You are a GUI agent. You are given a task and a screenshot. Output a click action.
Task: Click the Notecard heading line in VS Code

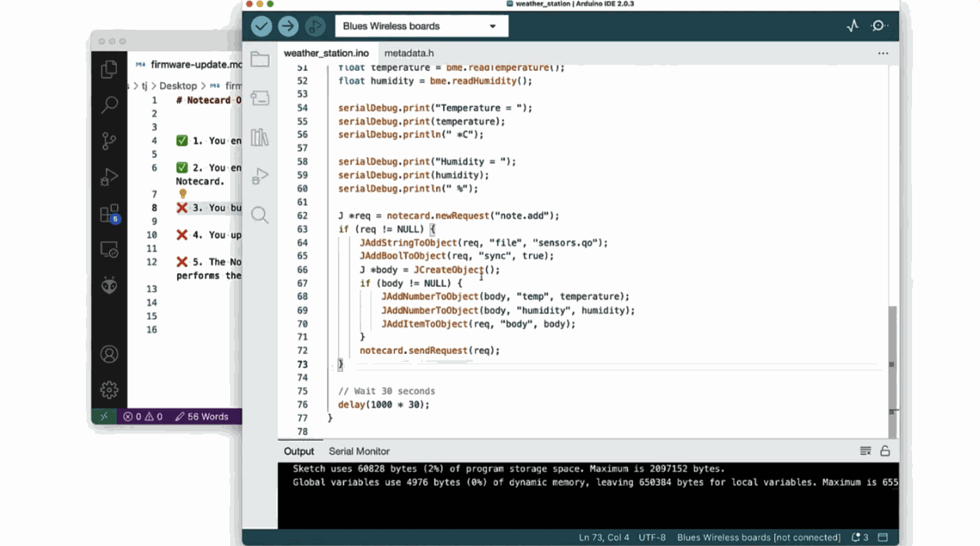coord(208,100)
